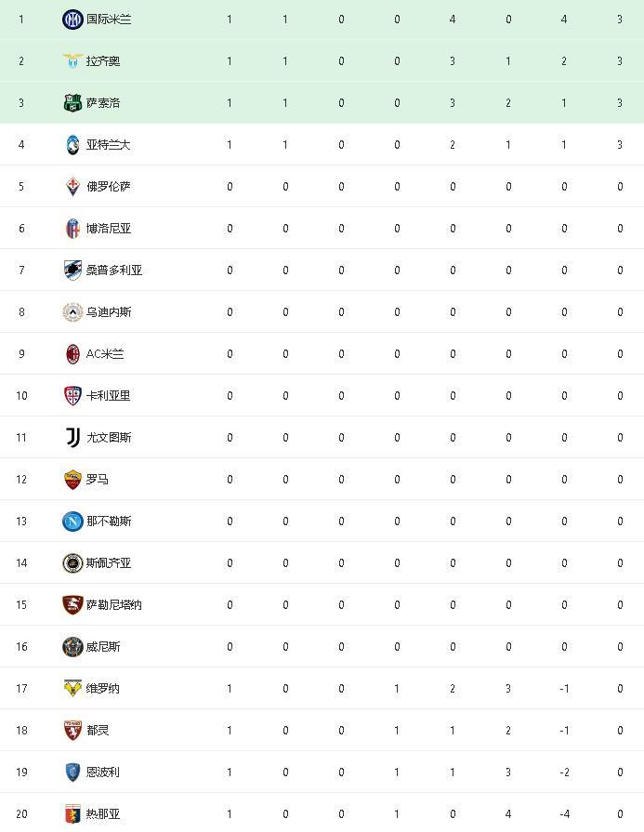Click the Lazio eagle logo
The image size is (644, 832).
[72, 61]
